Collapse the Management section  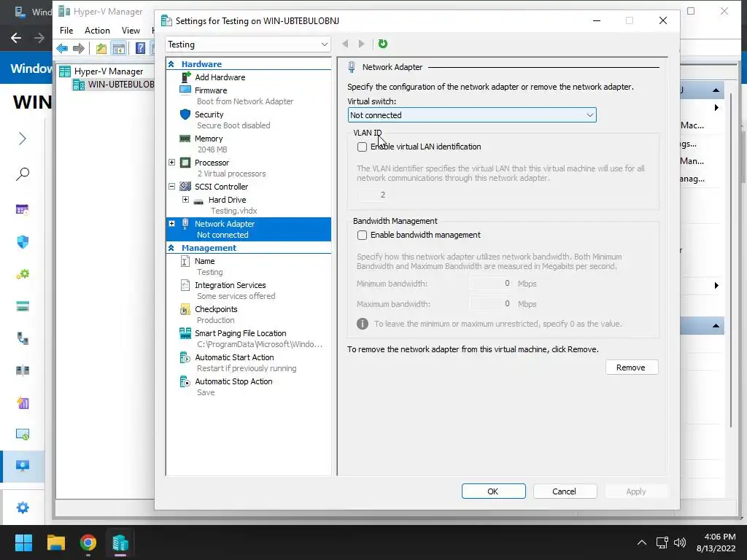(x=171, y=248)
